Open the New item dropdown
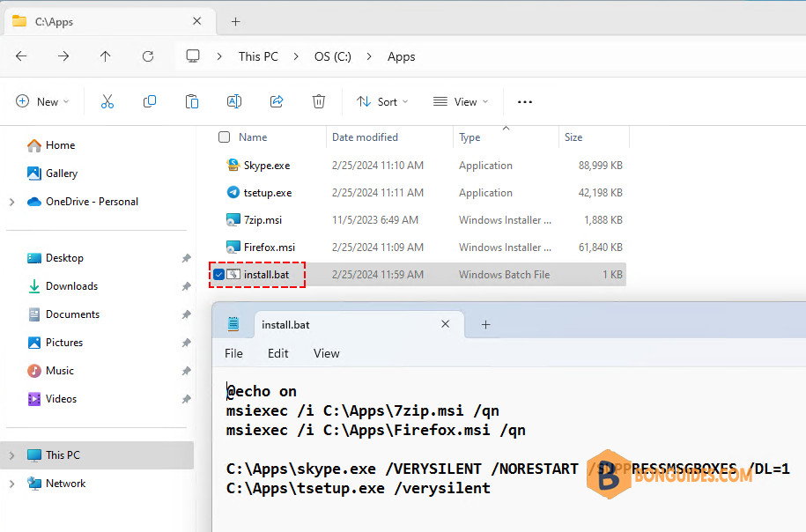 tap(42, 101)
